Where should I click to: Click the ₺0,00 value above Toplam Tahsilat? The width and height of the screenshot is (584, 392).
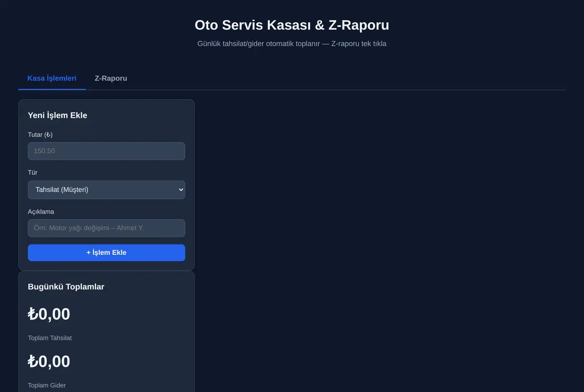click(x=49, y=314)
